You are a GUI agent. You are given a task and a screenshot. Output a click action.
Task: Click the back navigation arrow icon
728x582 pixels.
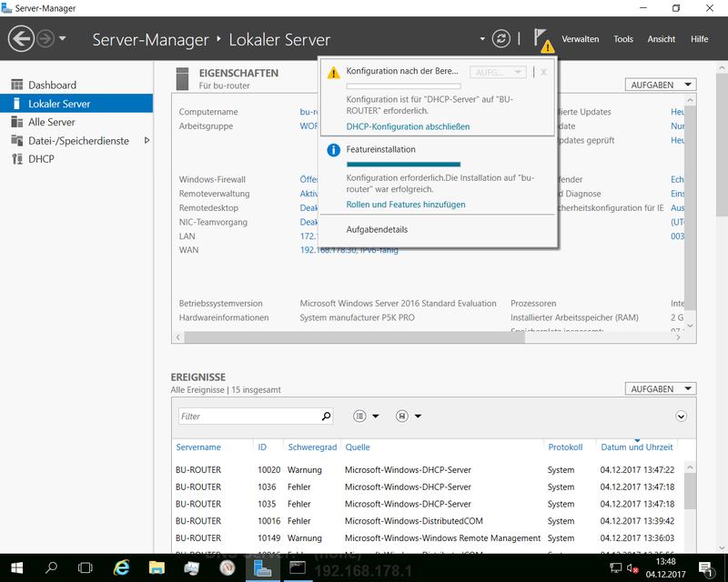click(x=21, y=39)
